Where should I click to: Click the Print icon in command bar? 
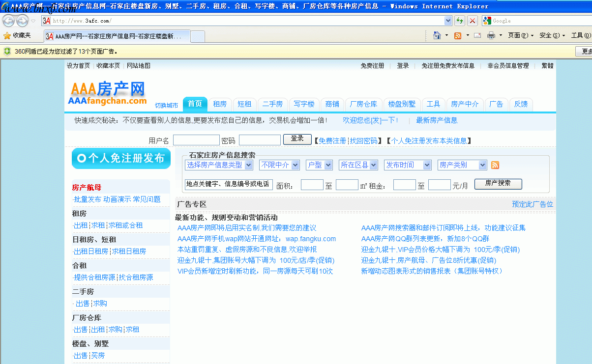491,35
